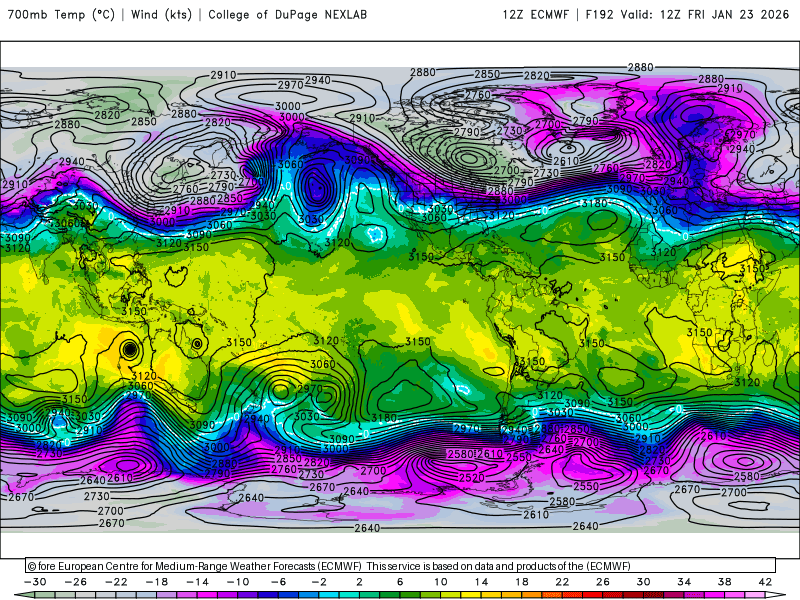
Task: Click the -10 legend value
Action: click(x=238, y=582)
